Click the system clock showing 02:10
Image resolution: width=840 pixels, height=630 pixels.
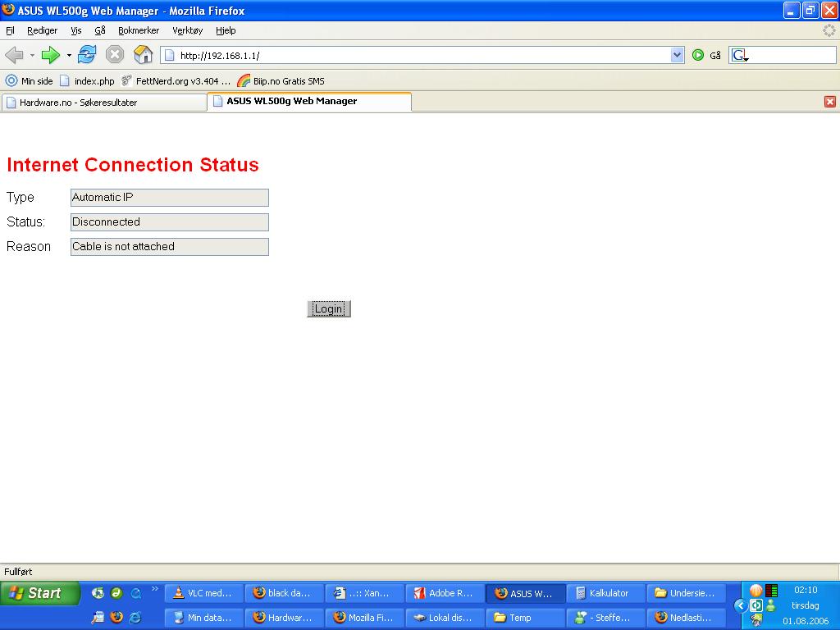pyautogui.click(x=806, y=590)
